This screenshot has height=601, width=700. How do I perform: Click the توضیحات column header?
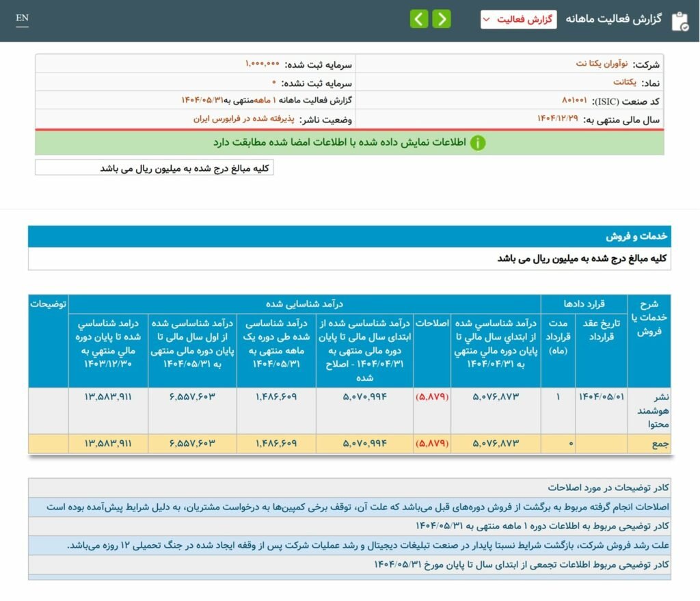[x=49, y=304]
